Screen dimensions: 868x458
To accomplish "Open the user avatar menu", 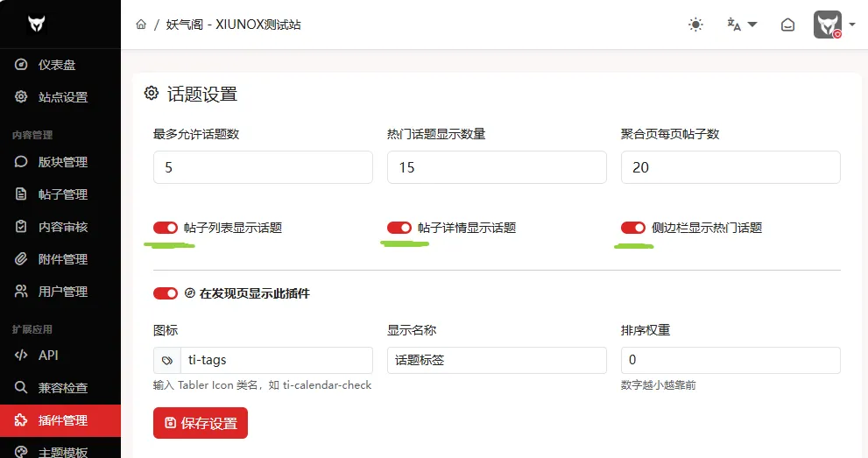I will [834, 25].
